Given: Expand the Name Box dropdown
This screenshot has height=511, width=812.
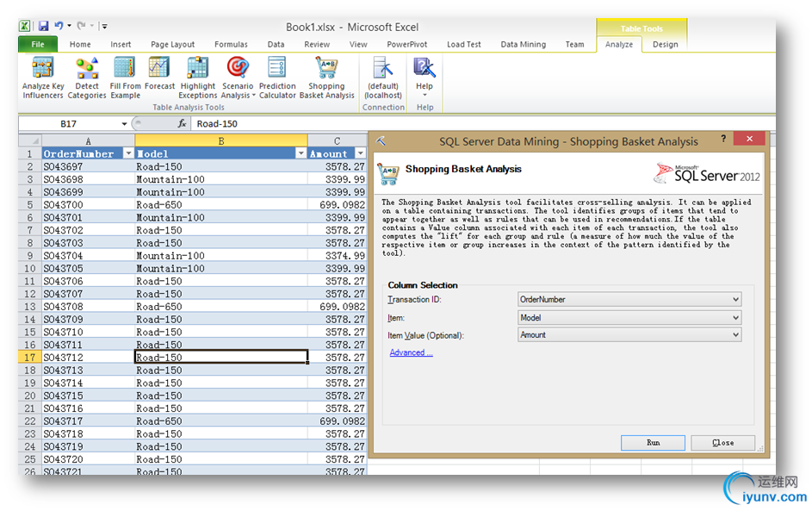Looking at the screenshot, I should (x=124, y=124).
